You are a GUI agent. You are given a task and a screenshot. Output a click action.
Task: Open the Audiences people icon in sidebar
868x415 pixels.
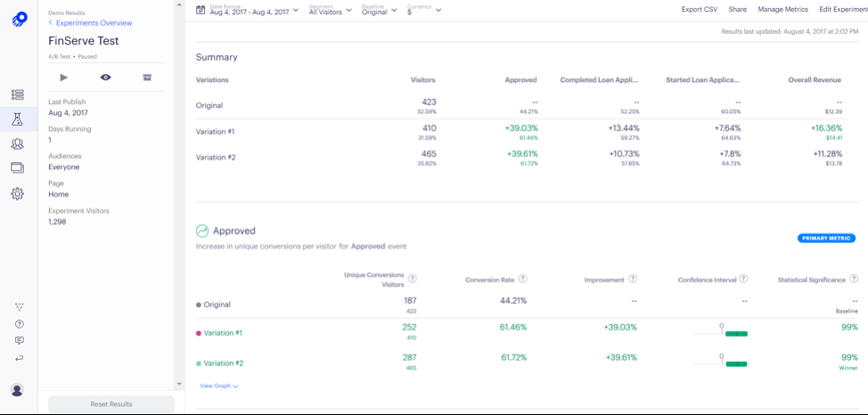[18, 143]
